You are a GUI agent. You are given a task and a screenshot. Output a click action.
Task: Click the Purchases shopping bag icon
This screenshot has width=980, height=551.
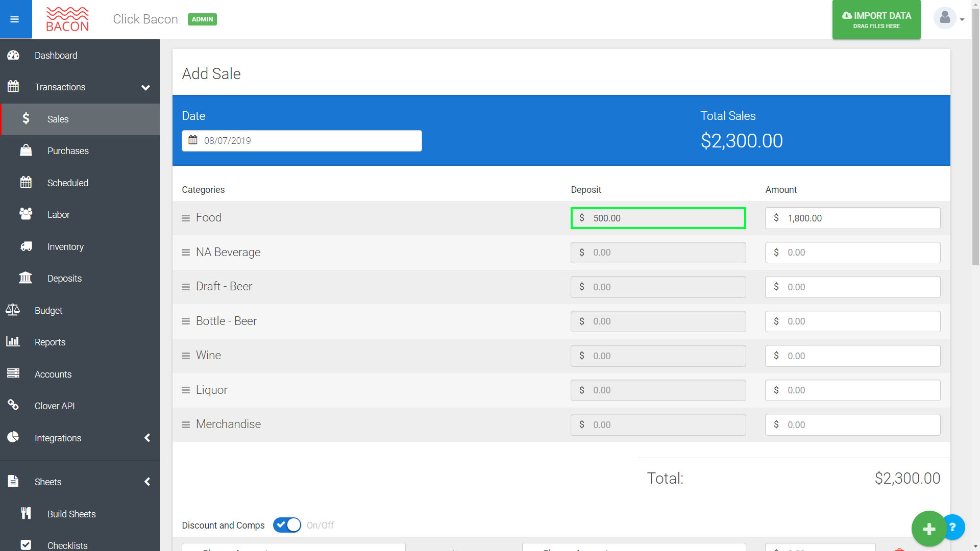coord(26,151)
